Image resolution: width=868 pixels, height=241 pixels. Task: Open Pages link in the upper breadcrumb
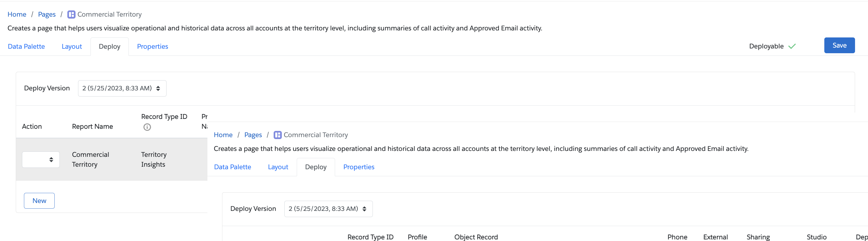[47, 14]
